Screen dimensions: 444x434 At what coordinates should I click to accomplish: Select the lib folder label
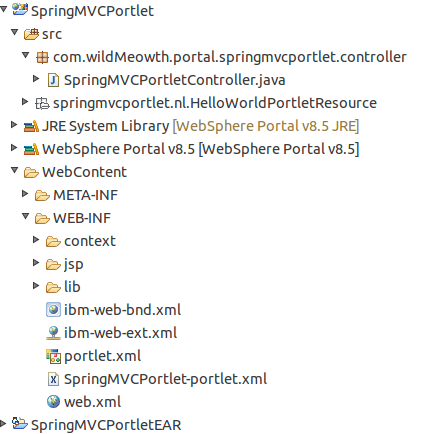72,287
